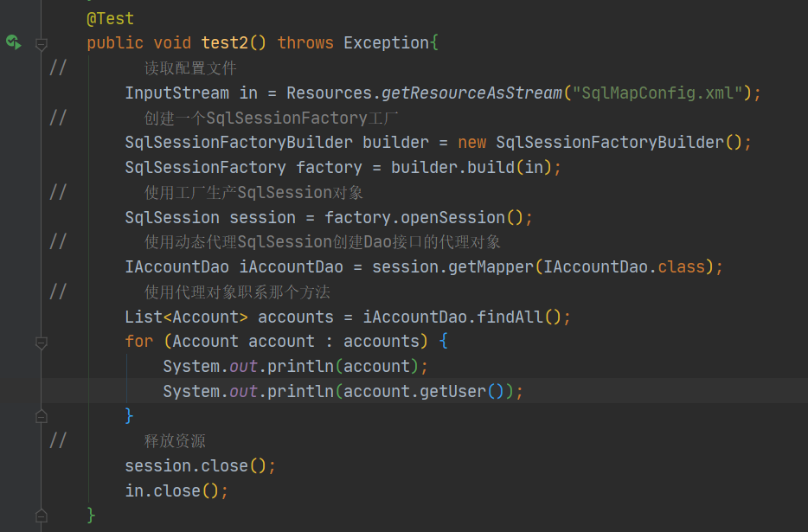Click the for loop closing brace

click(x=129, y=415)
